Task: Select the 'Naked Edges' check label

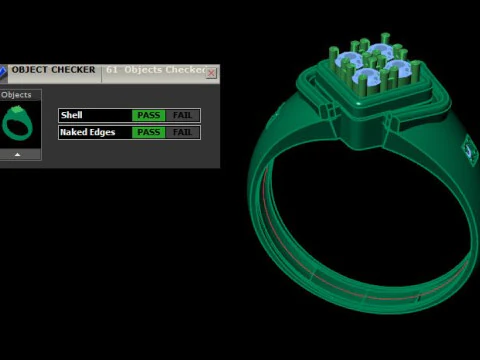Action: tap(87, 132)
